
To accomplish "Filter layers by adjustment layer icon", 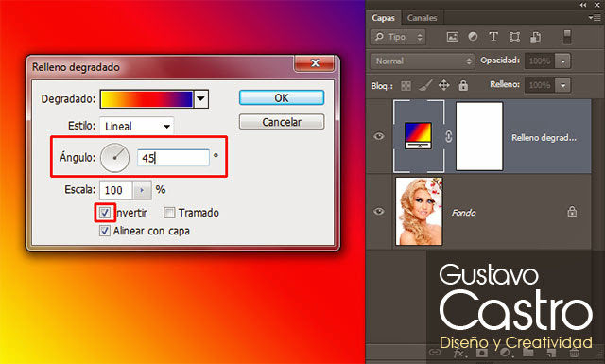I will pos(473,37).
